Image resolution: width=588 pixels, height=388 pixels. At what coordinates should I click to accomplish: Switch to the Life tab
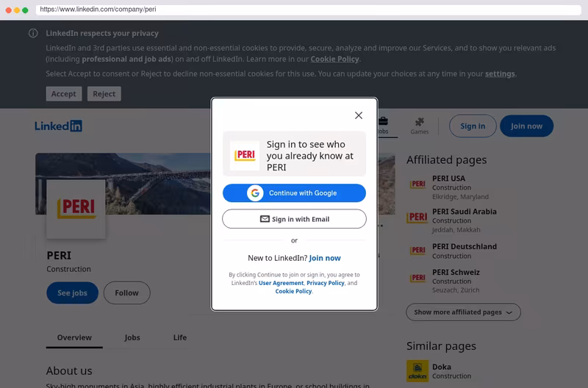tap(180, 337)
